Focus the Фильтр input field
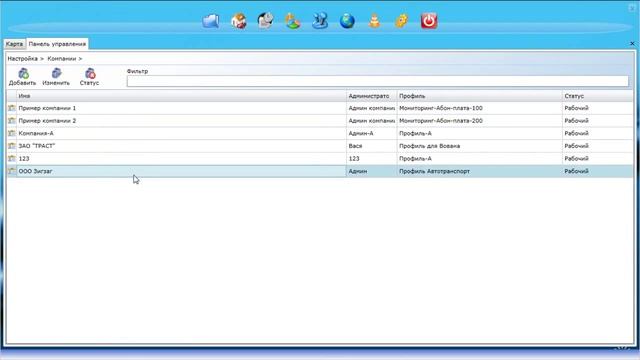This screenshot has width=640, height=360. click(x=378, y=81)
